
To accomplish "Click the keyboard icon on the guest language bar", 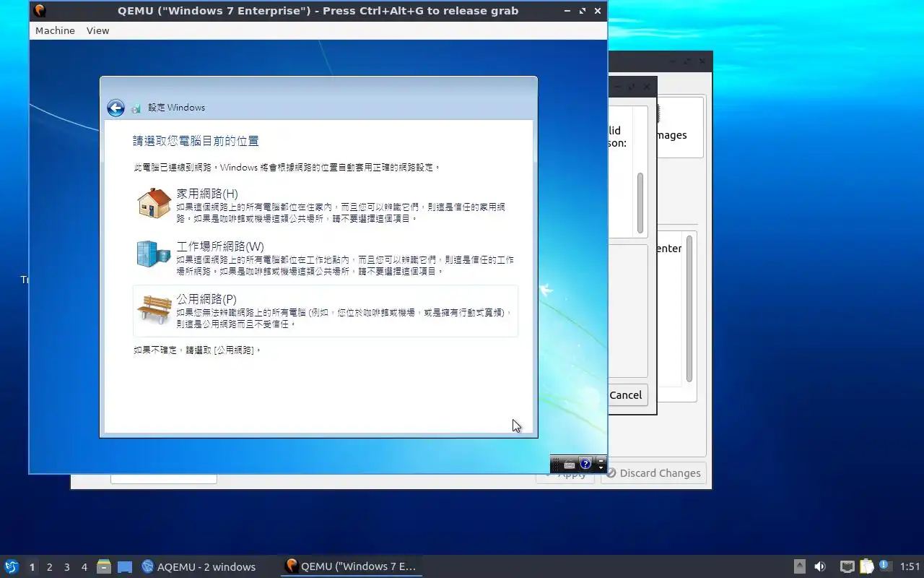I will (x=570, y=465).
